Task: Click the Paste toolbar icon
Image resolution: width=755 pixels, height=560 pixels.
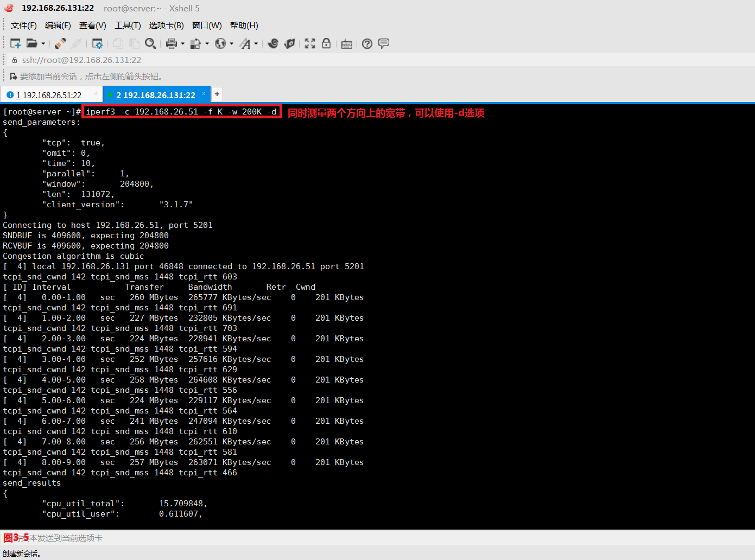Action: [x=134, y=43]
